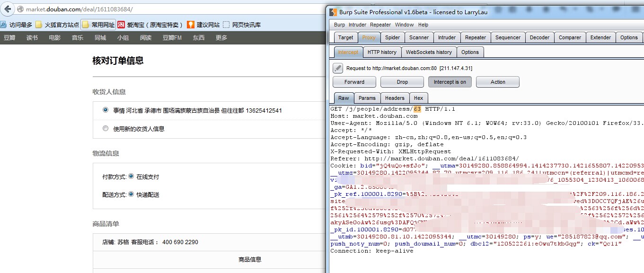Viewport: 644px width, 273px height.
Task: Click the 核对订单信息 page heading
Action: pos(118,61)
